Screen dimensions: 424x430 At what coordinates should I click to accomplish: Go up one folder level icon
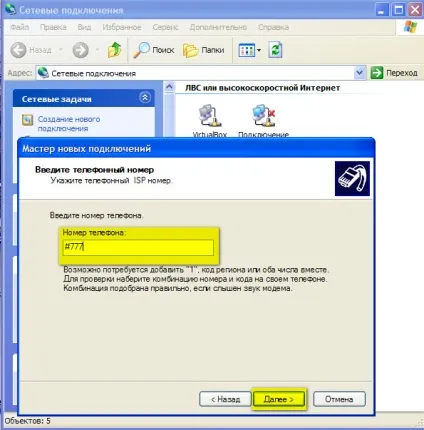pos(115,50)
